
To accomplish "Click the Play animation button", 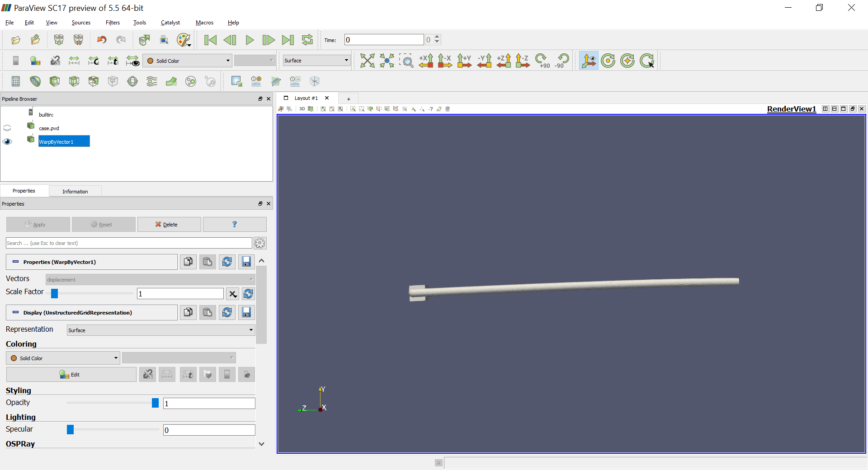I will click(x=250, y=40).
